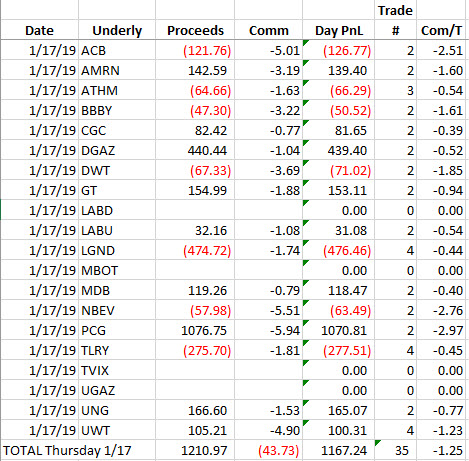This screenshot has width=469, height=461.
Task: Select the NBEV Com/T value -2.76
Action: point(441,310)
